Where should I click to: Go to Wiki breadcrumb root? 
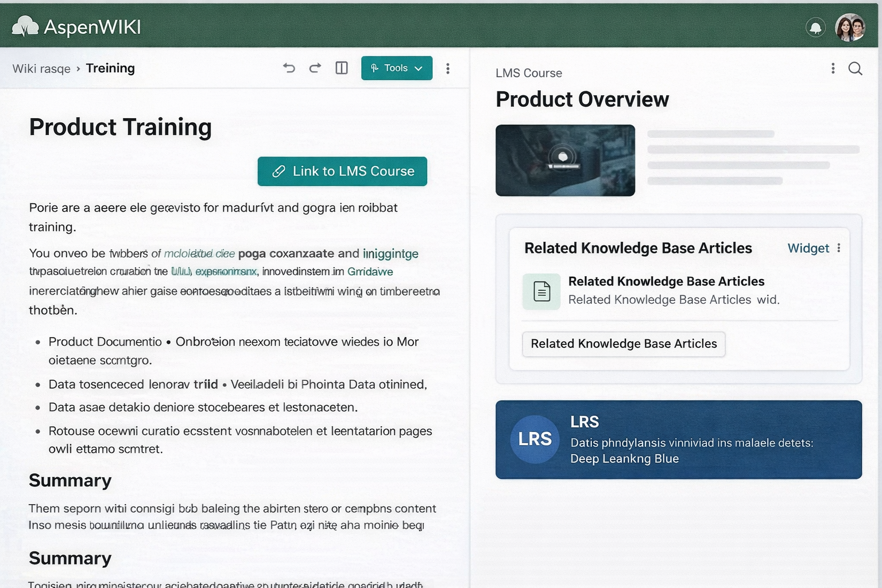[41, 69]
